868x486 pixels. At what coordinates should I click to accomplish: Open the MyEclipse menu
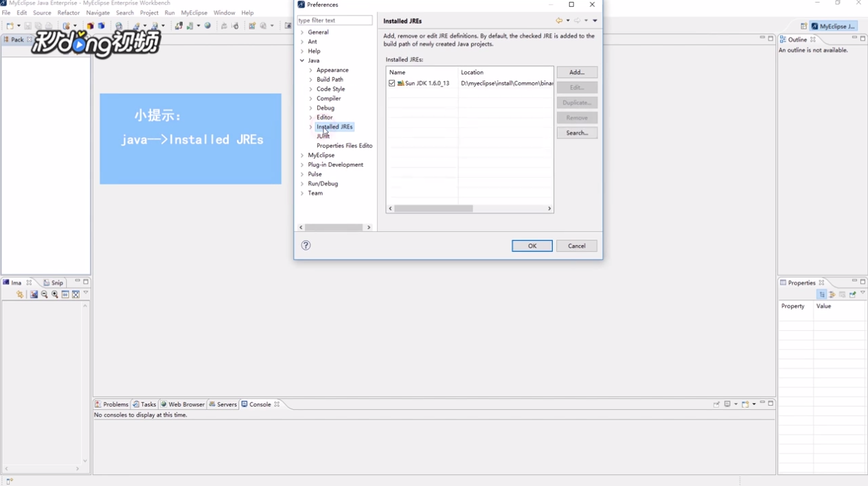(194, 12)
